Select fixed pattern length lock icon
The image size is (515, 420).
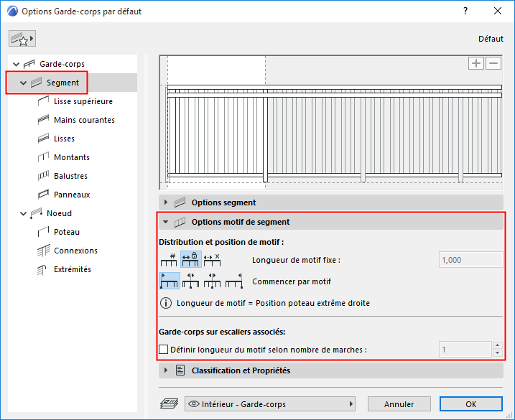point(191,260)
